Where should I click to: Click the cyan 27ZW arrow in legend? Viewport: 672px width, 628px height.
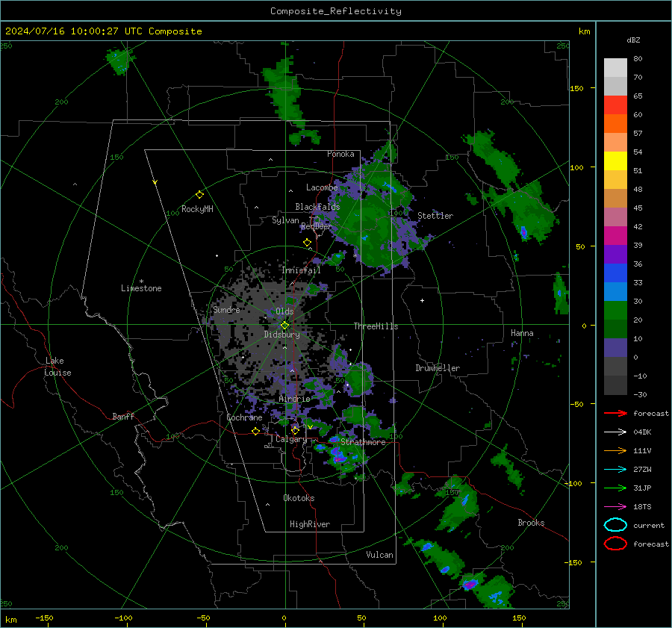[x=615, y=470]
